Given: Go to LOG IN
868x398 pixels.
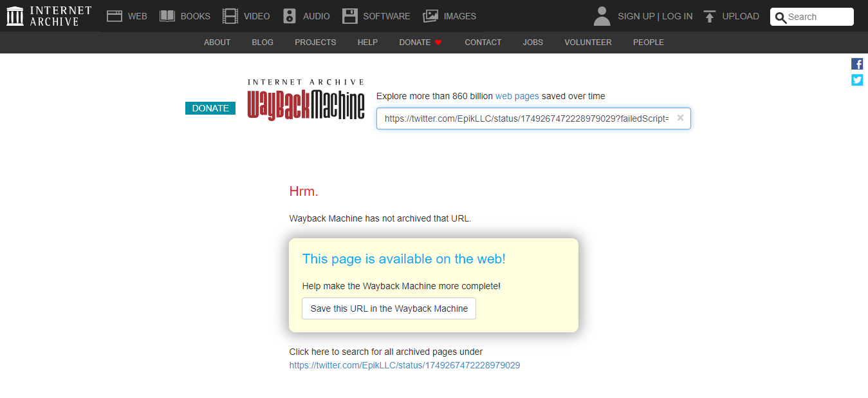Looking at the screenshot, I should [678, 16].
